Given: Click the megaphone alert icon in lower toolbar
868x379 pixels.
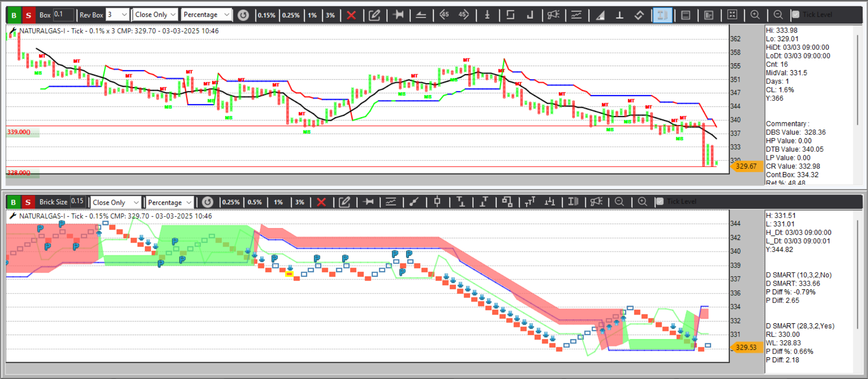Looking at the screenshot, I should 596,201.
